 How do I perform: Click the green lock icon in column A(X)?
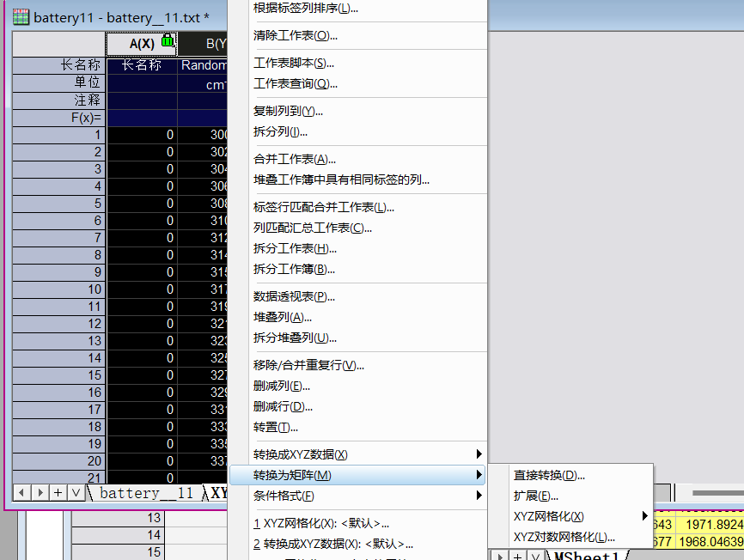(168, 41)
